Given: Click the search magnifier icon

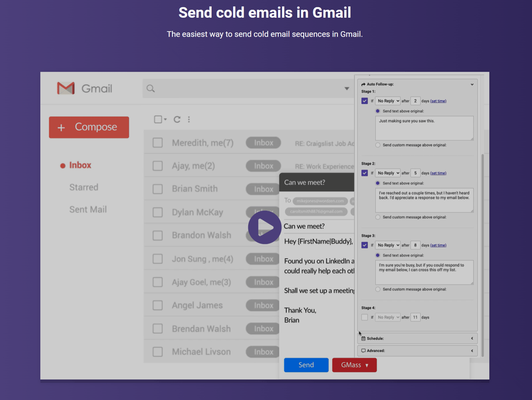Looking at the screenshot, I should click(x=151, y=88).
